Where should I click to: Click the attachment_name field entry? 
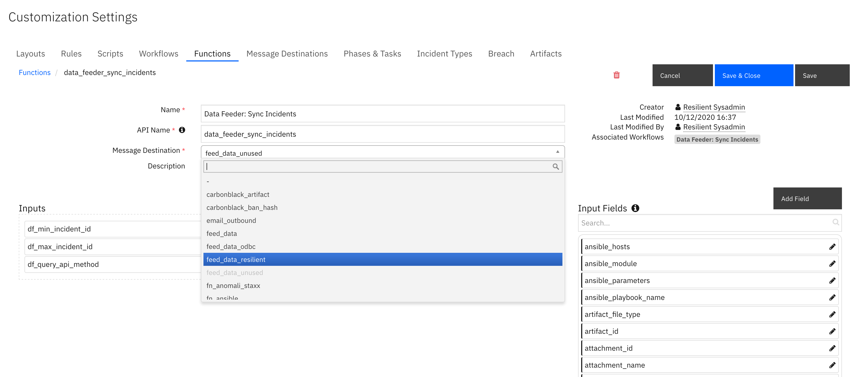click(x=710, y=365)
